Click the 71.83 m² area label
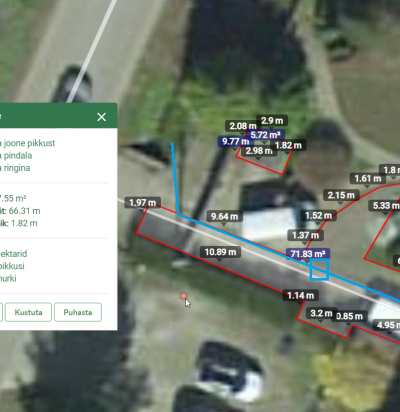Image resolution: width=400 pixels, height=412 pixels. pyautogui.click(x=308, y=254)
